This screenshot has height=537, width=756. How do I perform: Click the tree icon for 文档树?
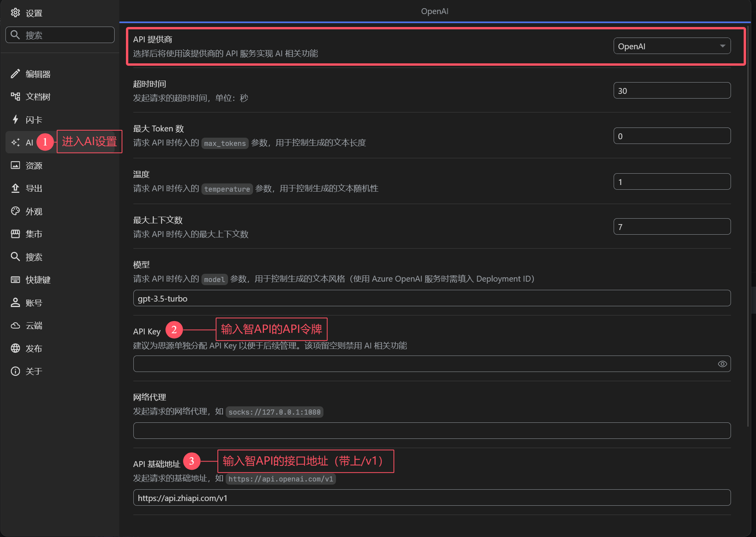coord(15,97)
